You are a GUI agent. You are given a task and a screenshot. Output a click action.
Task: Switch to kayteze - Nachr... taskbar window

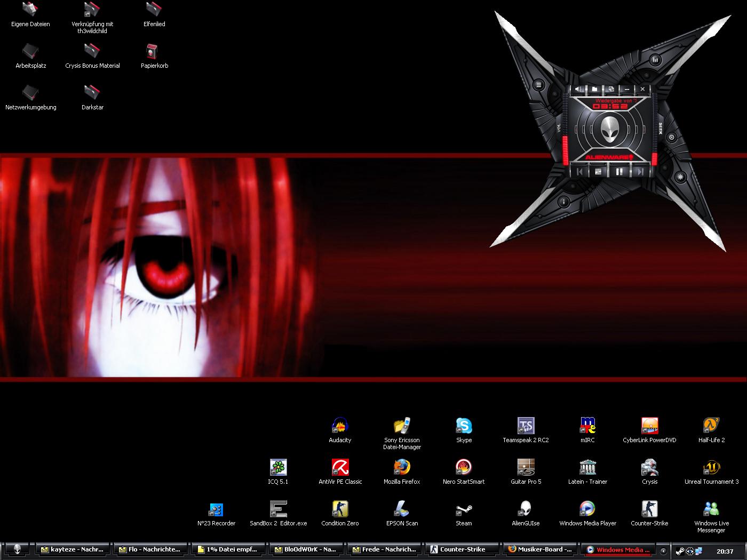(x=73, y=549)
